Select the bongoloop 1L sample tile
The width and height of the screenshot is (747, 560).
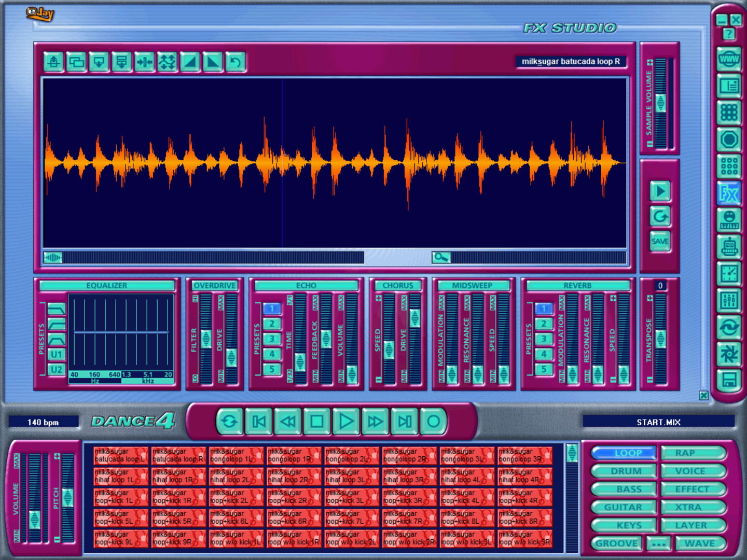click(236, 455)
